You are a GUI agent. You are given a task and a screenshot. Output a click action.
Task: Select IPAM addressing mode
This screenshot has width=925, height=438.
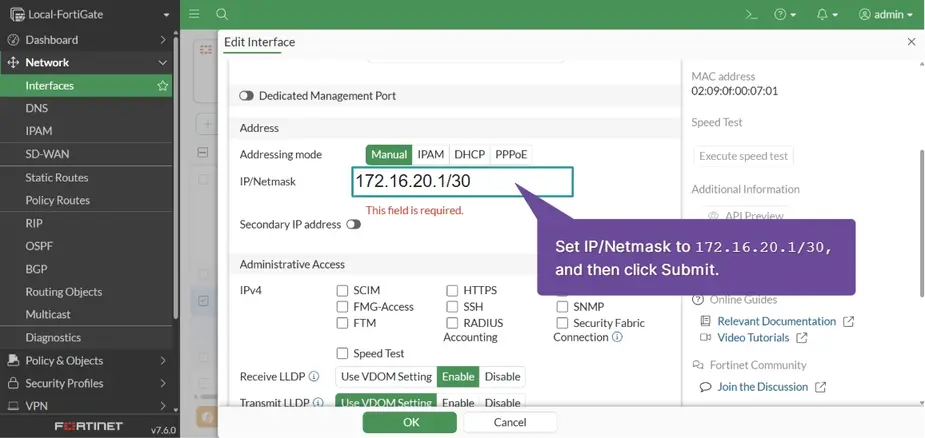pyautogui.click(x=431, y=155)
